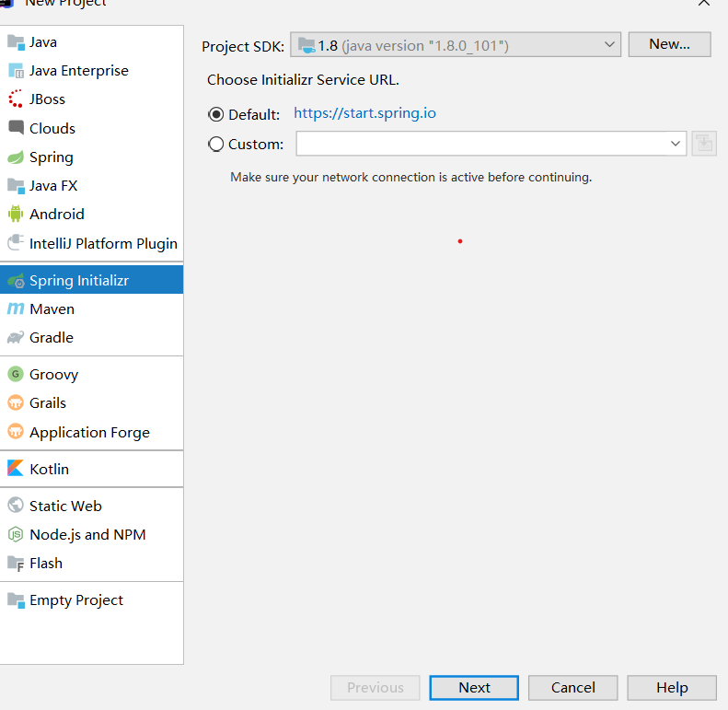Viewport: 728px width, 710px height.
Task: Click the Java FX folder icon
Action: click(16, 186)
